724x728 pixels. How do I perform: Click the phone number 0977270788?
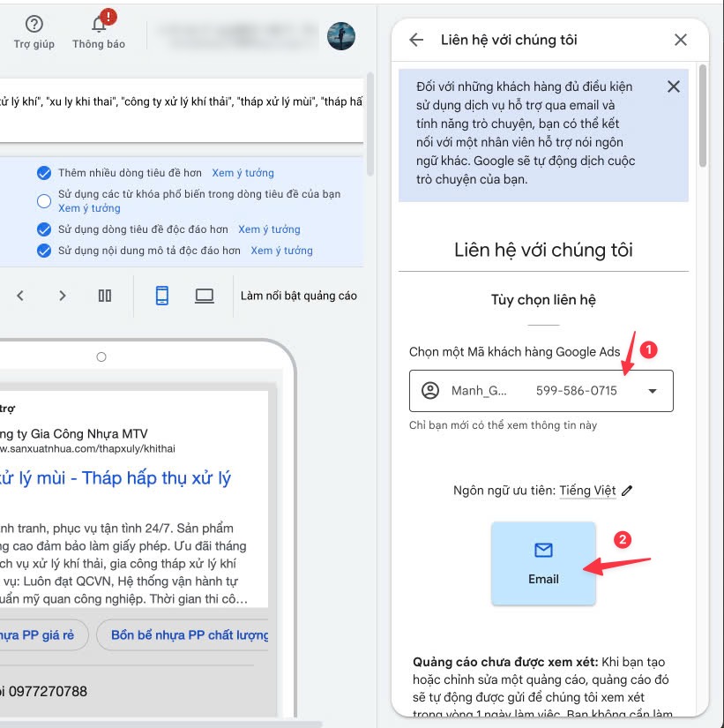48,691
